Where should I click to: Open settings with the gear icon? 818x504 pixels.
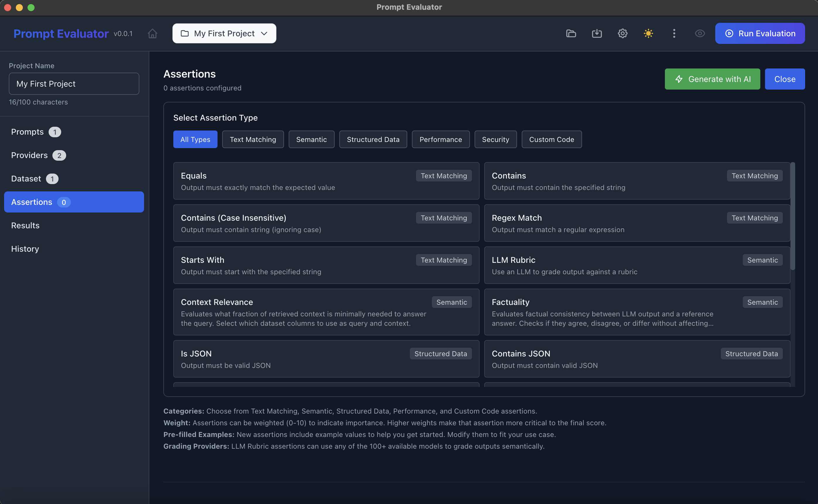(x=622, y=33)
